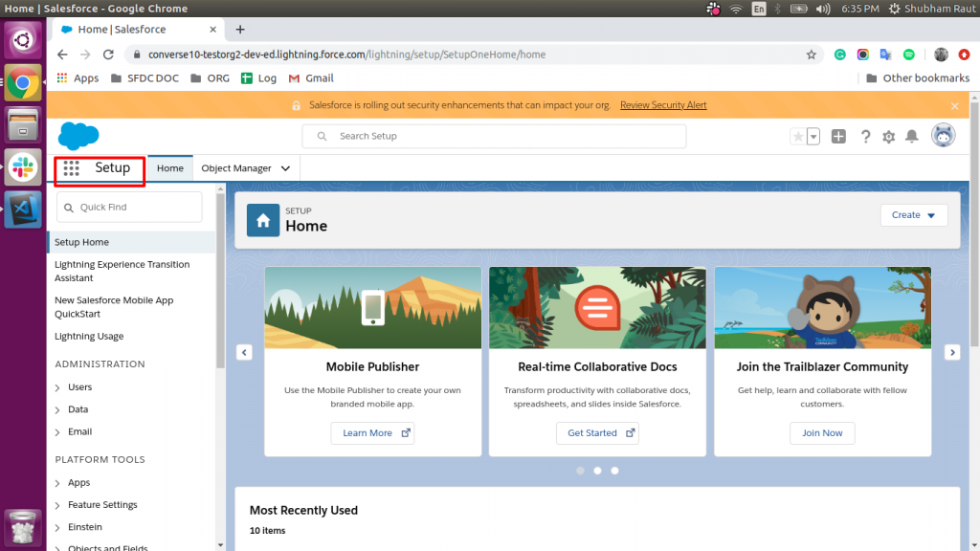Open the Astro avatar profile menu
This screenshot has width=980, height=551.
pos(944,135)
